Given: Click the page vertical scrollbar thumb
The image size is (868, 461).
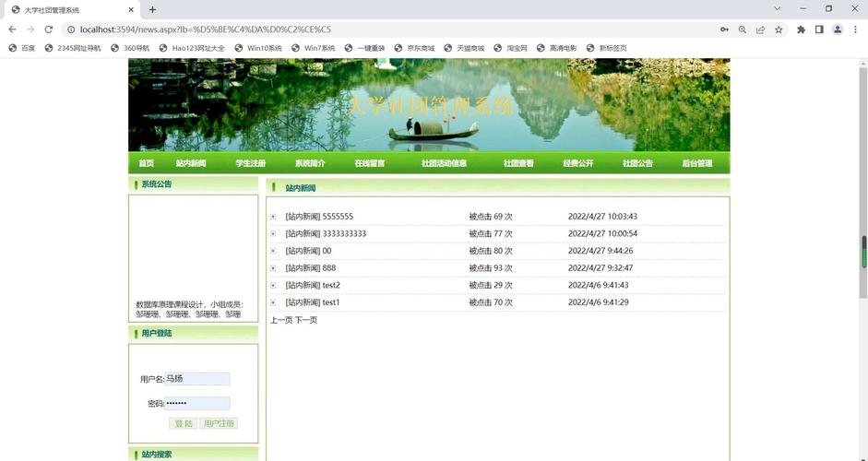Looking at the screenshot, I should (x=863, y=183).
